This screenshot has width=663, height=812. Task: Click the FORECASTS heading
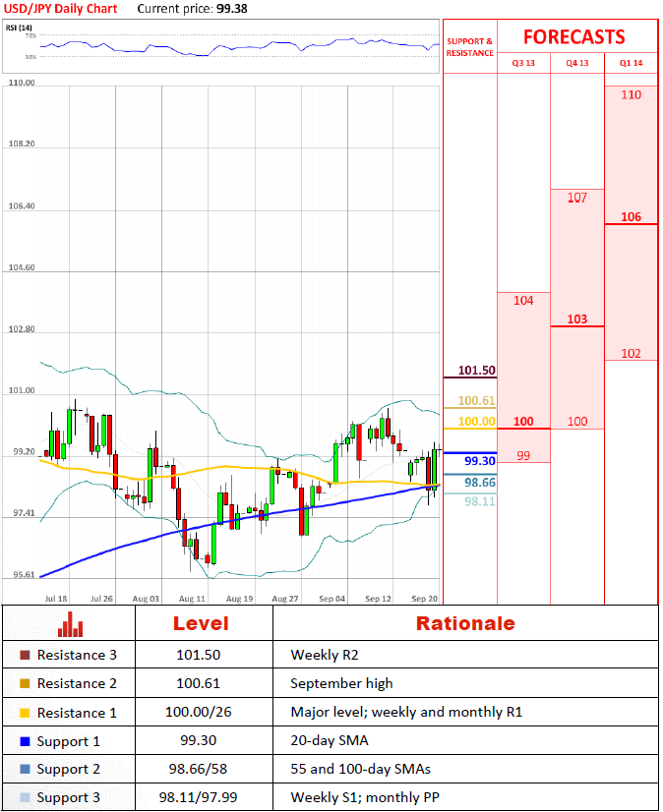coord(573,37)
